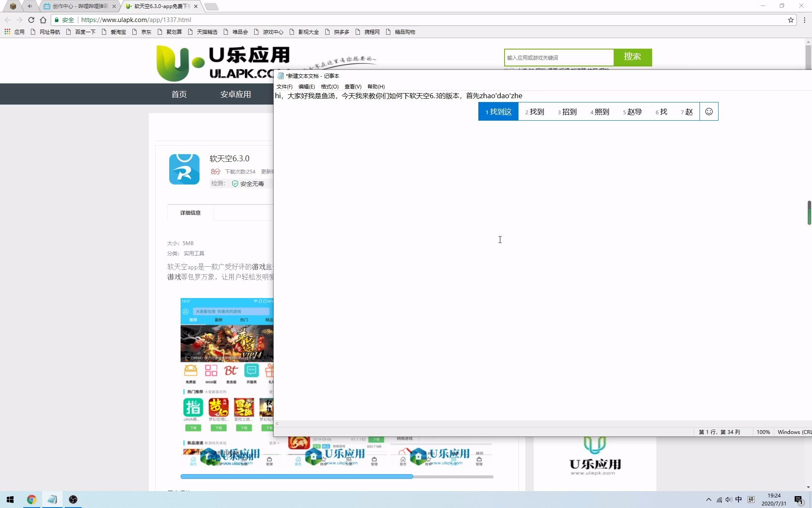This screenshot has height=508, width=812.
Task: Click the 安全无毒 shield icon
Action: tap(235, 183)
